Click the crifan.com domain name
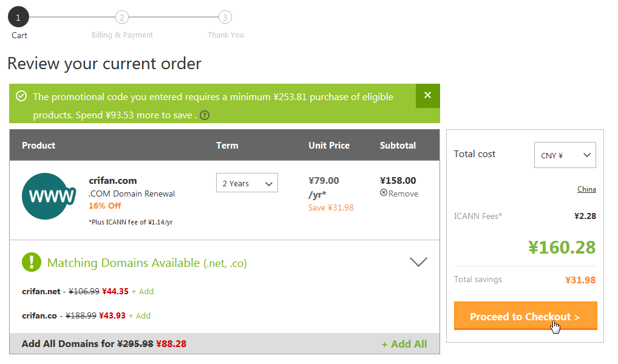Image resolution: width=618 pixels, height=364 pixels. [112, 180]
